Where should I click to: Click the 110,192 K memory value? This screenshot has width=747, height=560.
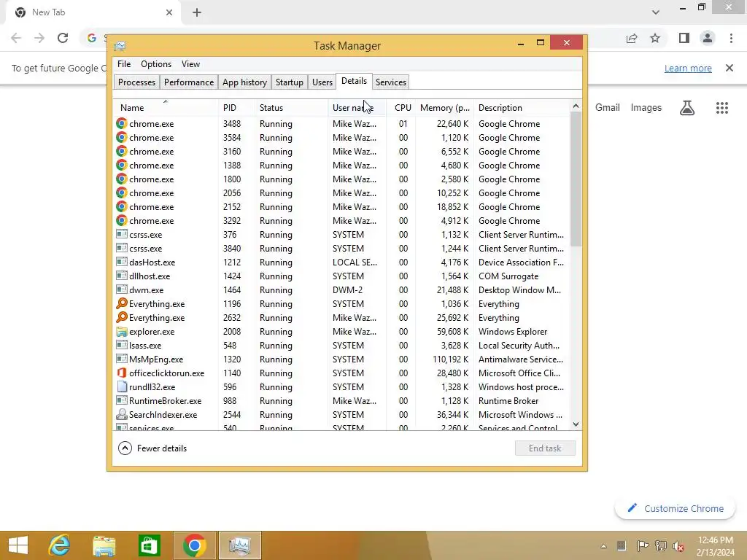pyautogui.click(x=450, y=359)
